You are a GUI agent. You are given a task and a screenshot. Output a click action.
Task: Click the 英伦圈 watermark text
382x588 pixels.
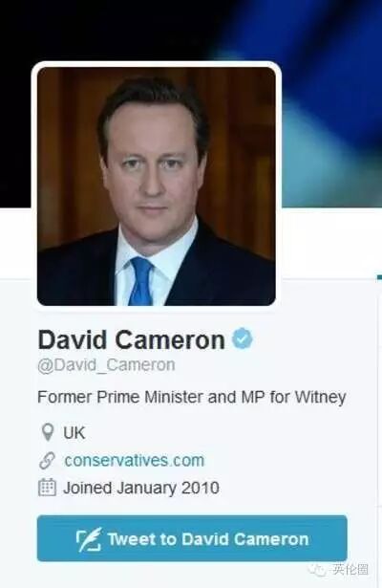pos(350,570)
